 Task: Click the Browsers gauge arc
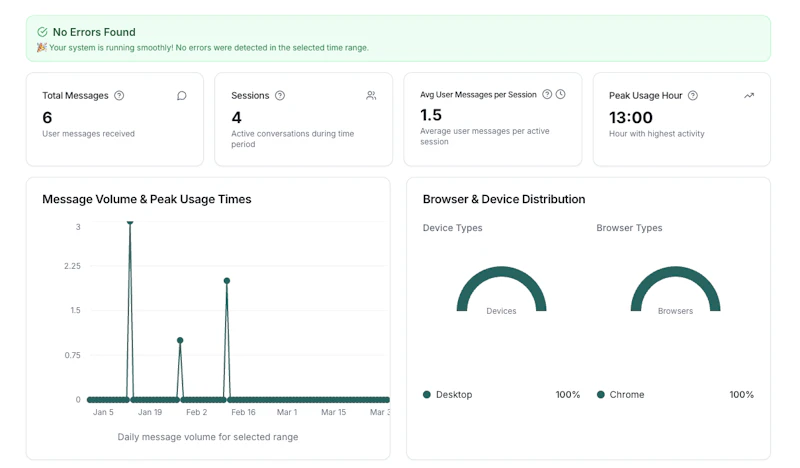[x=676, y=274]
